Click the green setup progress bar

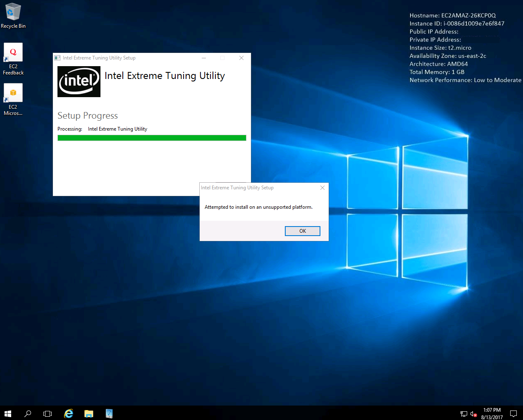pyautogui.click(x=152, y=138)
